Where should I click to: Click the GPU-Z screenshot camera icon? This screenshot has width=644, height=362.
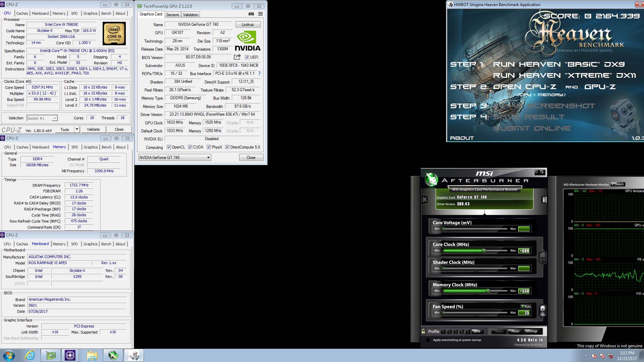pyautogui.click(x=251, y=14)
